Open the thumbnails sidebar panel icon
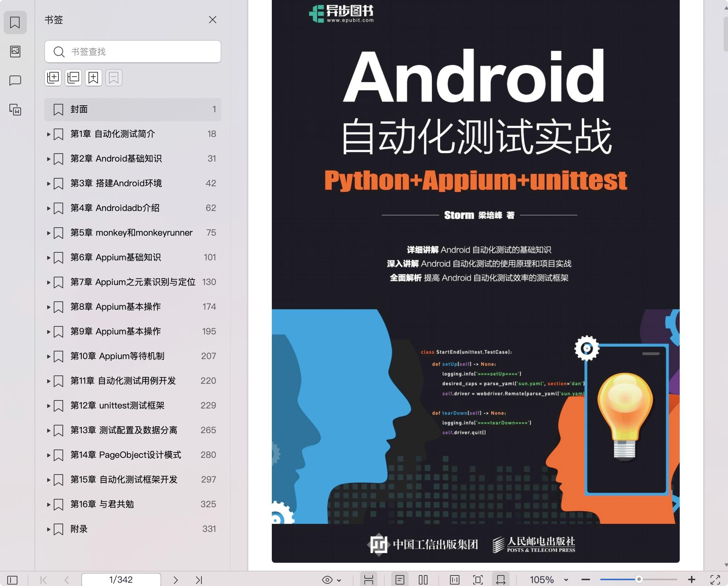Image resolution: width=728 pixels, height=586 pixels. pos(15,51)
